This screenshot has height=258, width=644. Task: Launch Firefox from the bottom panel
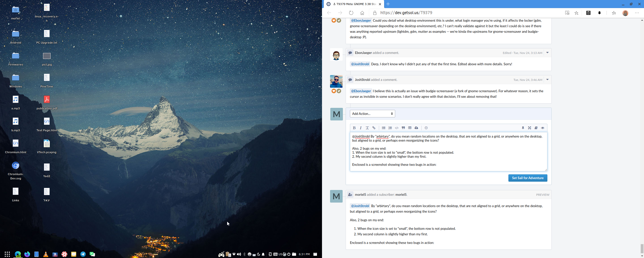(27, 254)
